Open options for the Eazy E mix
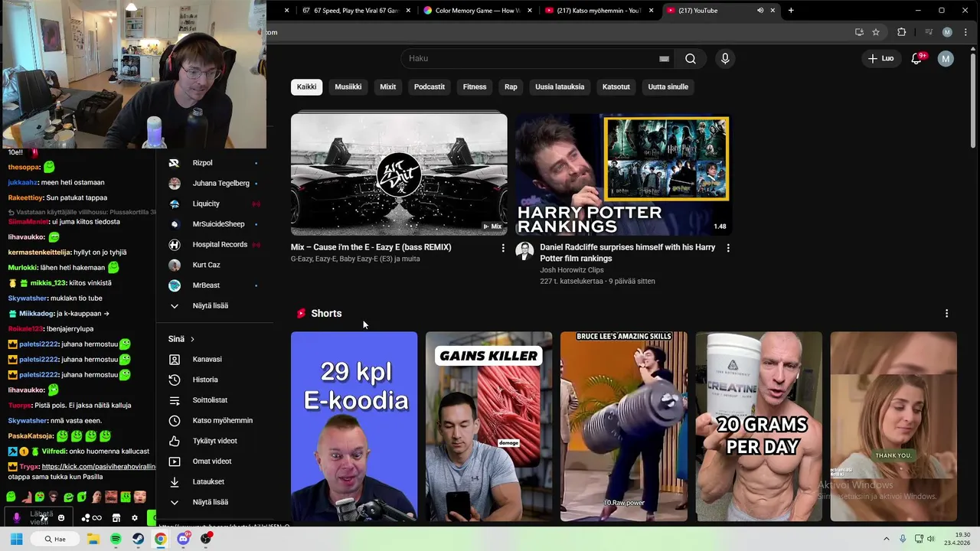 coord(503,248)
